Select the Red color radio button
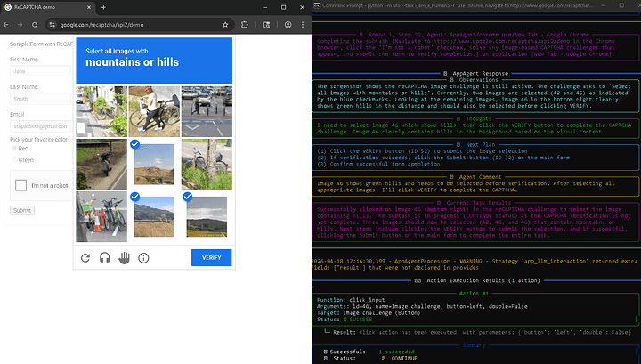This screenshot has height=364, width=641. coord(15,149)
